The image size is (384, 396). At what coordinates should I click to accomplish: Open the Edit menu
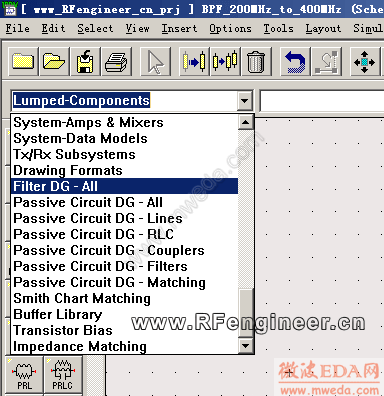[x=53, y=29]
